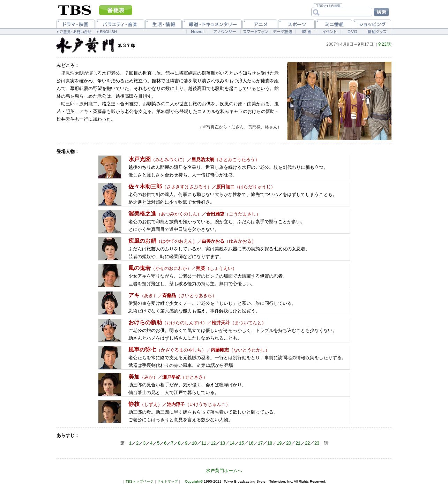The height and width of the screenshot is (484, 448).
Task: Open the アニメ tab
Action: (x=260, y=24)
